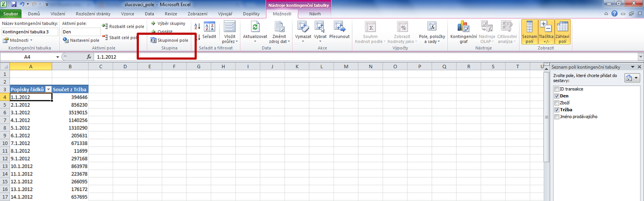
Task: Switch to the Návrh ribbon tab
Action: (x=315, y=14)
